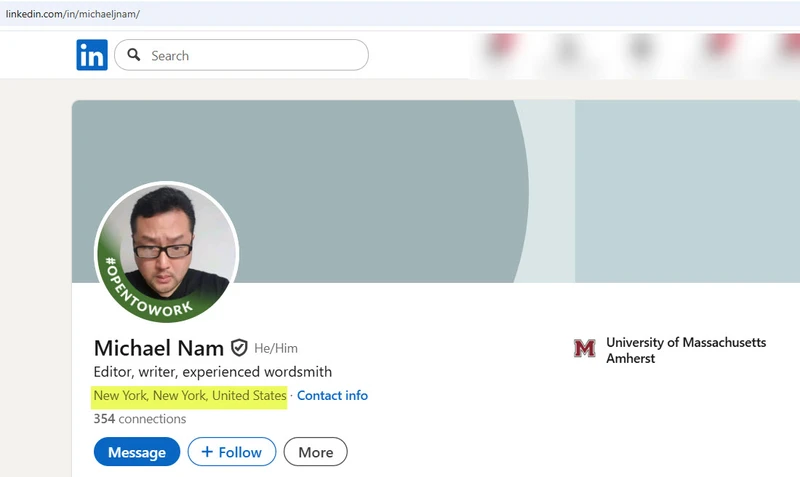Screen dimensions: 800x477
Task: Open University of Massachusetts Amherst text link
Action: (685, 350)
